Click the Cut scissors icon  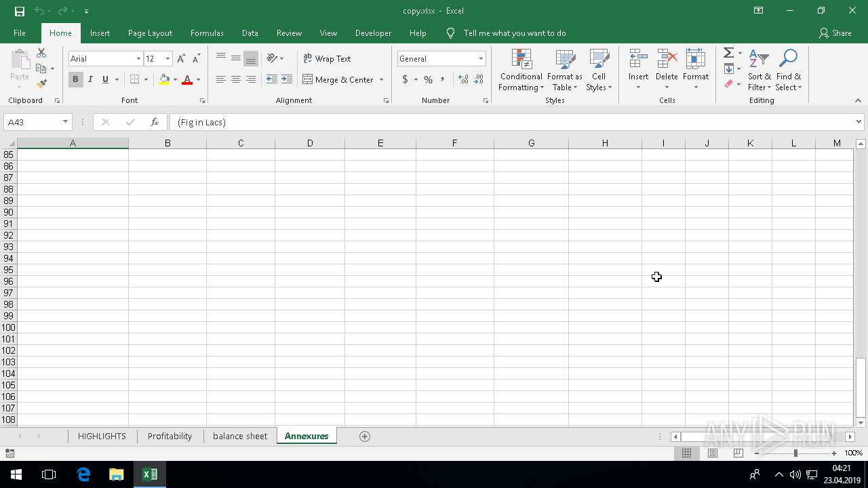[x=41, y=53]
